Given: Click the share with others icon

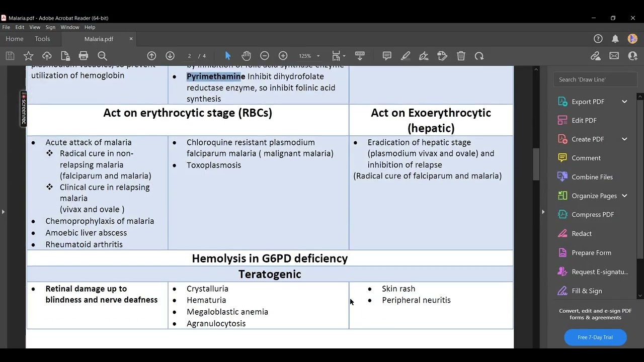Looking at the screenshot, I should (633, 56).
